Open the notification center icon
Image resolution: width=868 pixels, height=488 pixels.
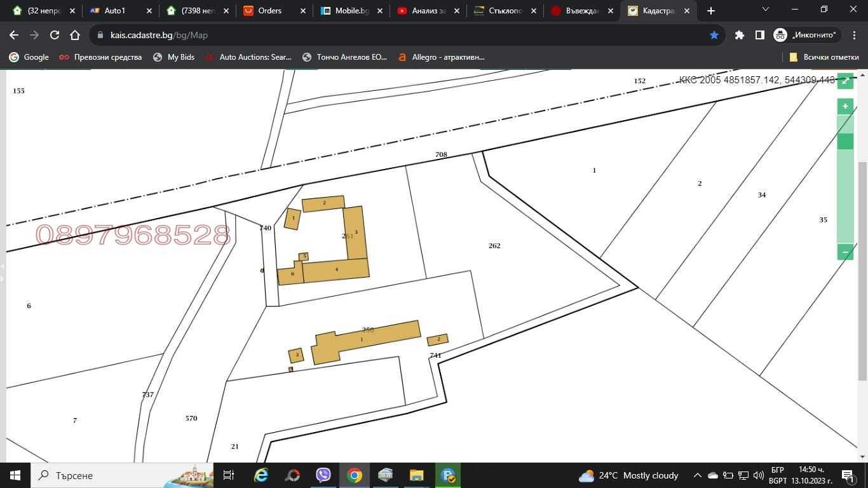click(848, 475)
